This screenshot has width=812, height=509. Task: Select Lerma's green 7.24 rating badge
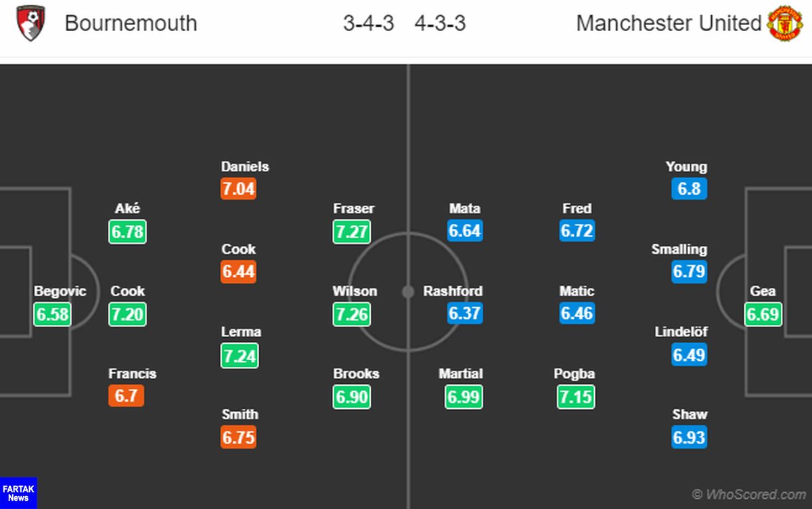point(240,355)
